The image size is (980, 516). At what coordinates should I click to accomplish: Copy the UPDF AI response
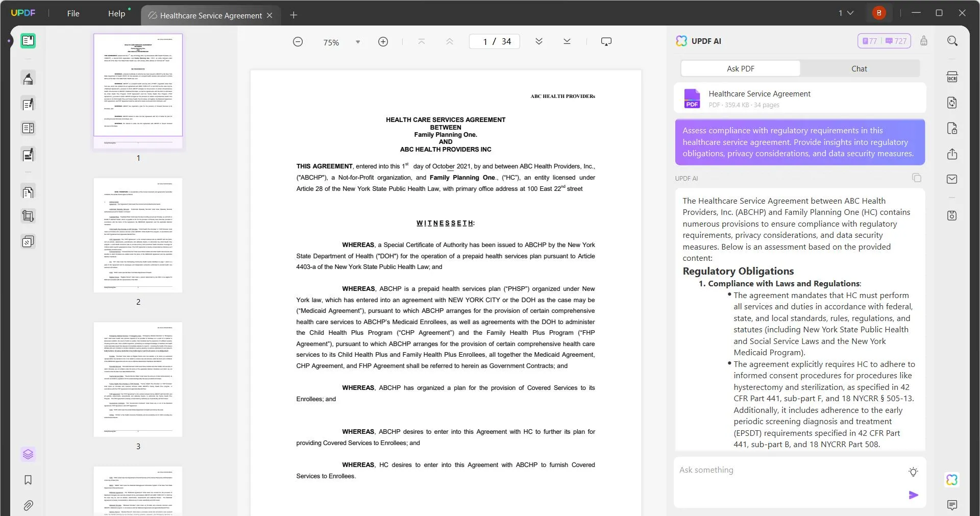click(x=917, y=178)
